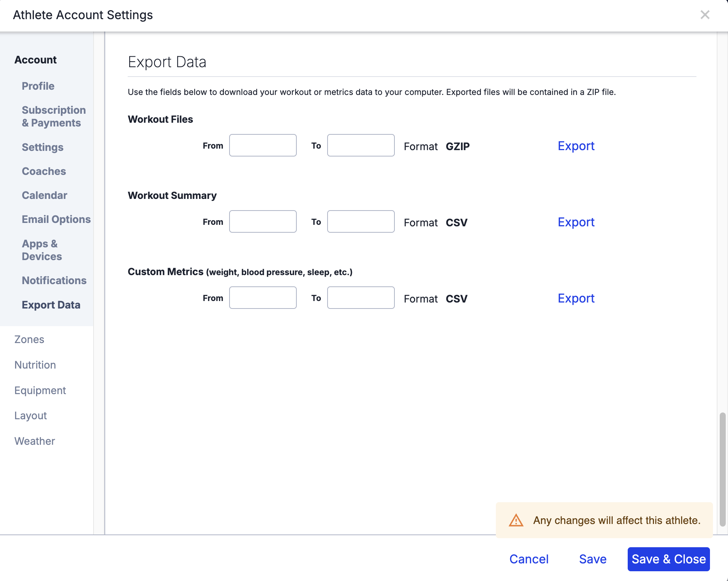Click the Workout Files To date field

pyautogui.click(x=361, y=146)
